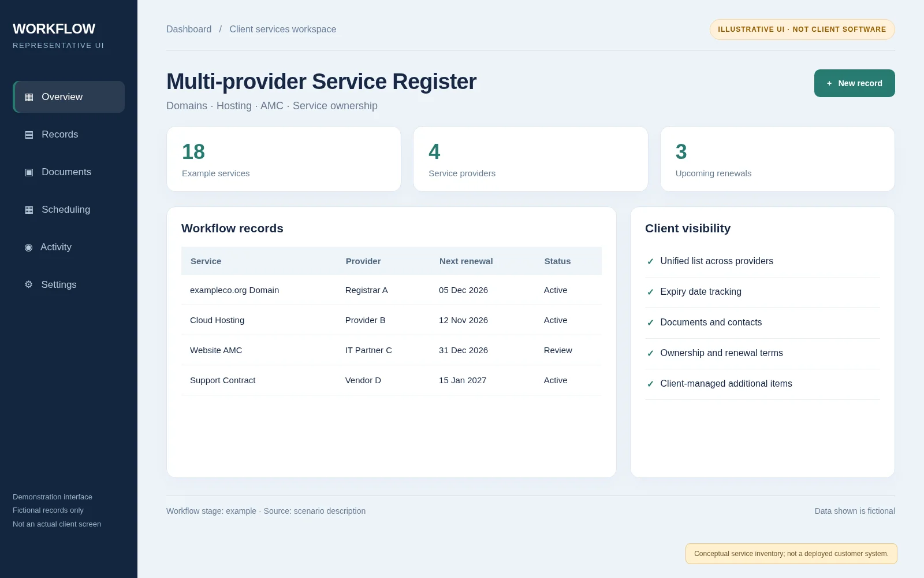Open the Example services stat card
The width and height of the screenshot is (924, 578).
[284, 159]
